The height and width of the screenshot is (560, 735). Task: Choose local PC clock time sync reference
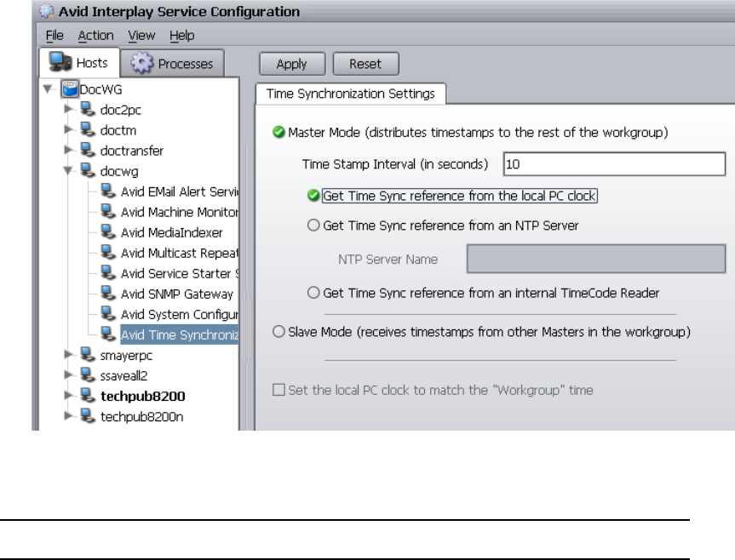pos(313,195)
